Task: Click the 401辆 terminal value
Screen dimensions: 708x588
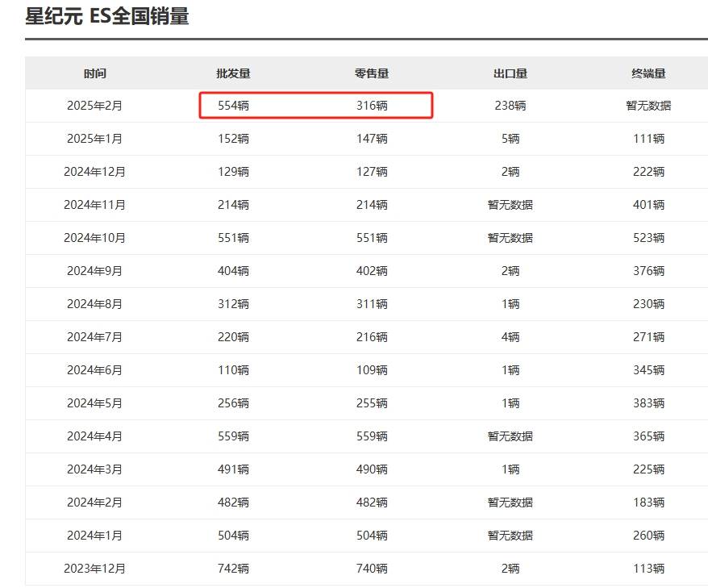Action: (648, 205)
